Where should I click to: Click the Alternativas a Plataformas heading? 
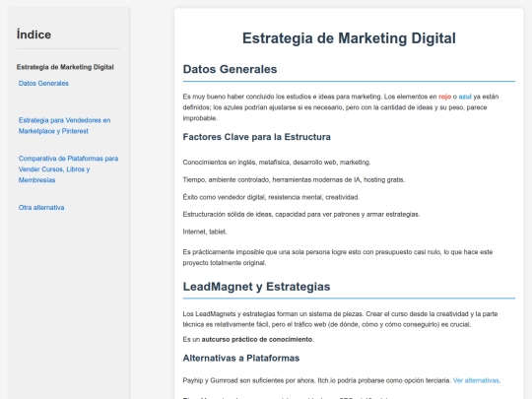point(241,358)
